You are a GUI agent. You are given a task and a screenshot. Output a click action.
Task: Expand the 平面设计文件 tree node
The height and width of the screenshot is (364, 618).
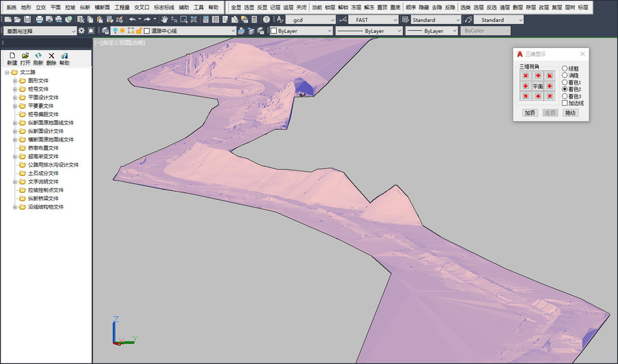(15, 98)
